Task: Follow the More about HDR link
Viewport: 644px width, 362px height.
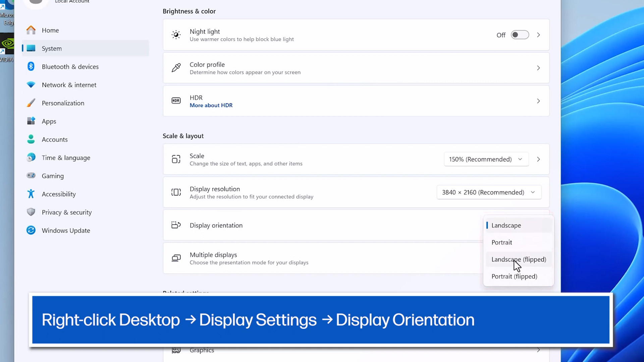Action: pos(211,105)
